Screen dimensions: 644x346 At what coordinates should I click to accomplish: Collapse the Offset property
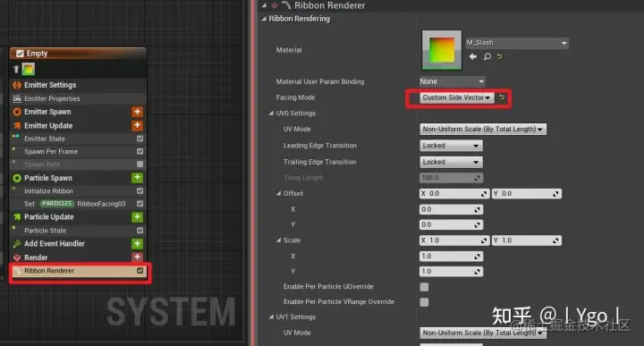tap(278, 193)
